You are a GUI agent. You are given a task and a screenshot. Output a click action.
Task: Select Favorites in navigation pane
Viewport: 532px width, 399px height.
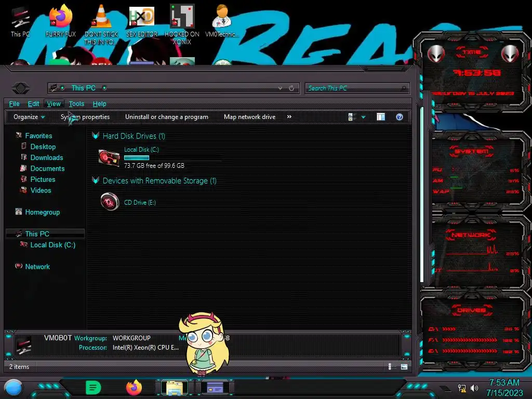point(38,136)
